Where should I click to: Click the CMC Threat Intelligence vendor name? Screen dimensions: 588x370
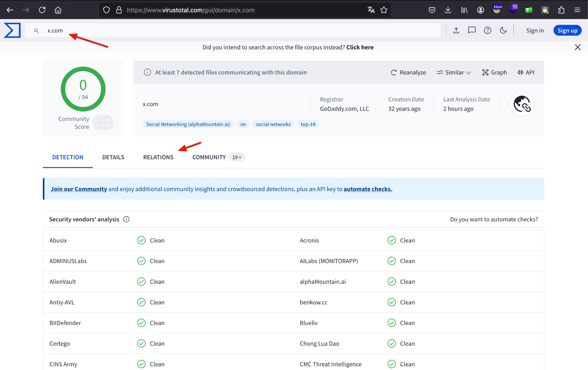click(330, 364)
